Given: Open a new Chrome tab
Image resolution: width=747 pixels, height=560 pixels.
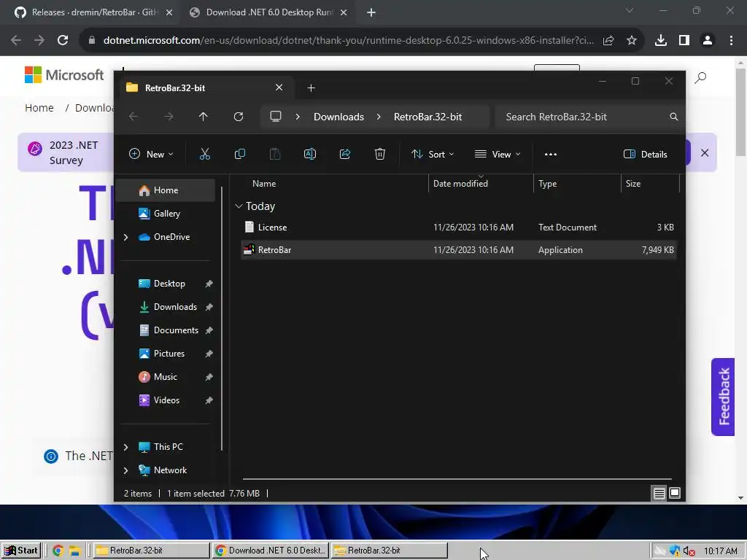Looking at the screenshot, I should click(371, 13).
